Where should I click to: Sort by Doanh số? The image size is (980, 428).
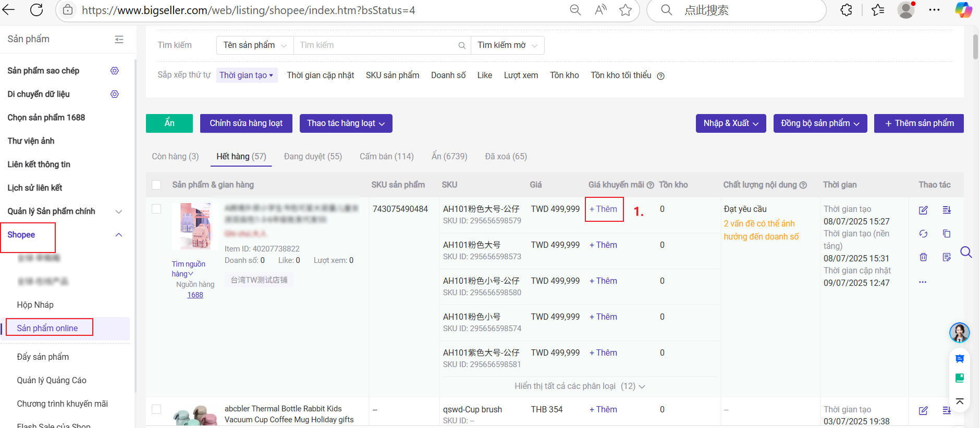point(448,75)
